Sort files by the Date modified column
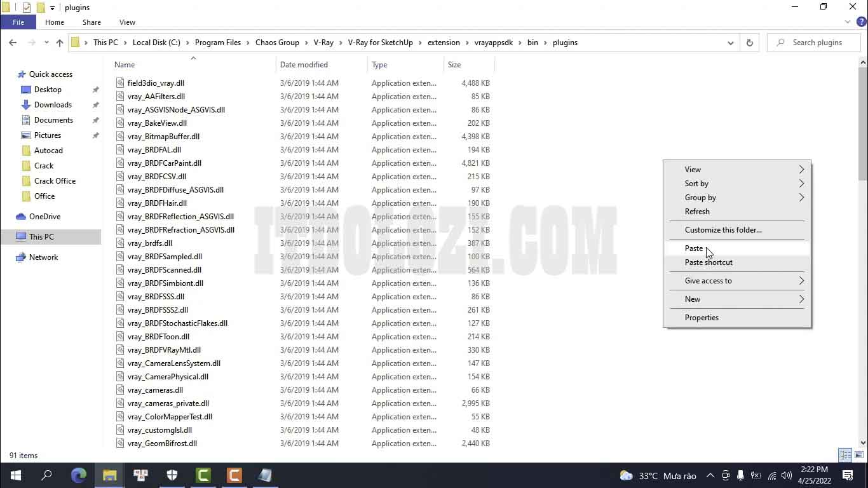 coord(304,65)
